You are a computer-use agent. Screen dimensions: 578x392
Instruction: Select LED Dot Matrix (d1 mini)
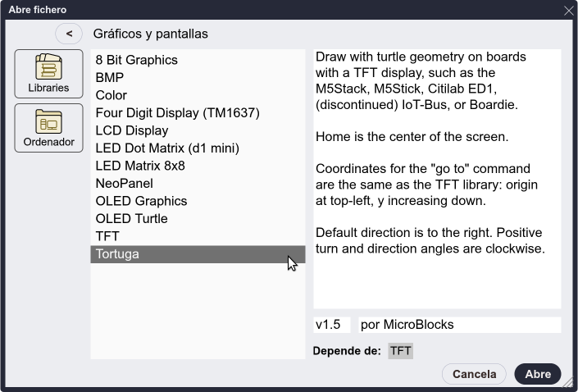point(167,148)
